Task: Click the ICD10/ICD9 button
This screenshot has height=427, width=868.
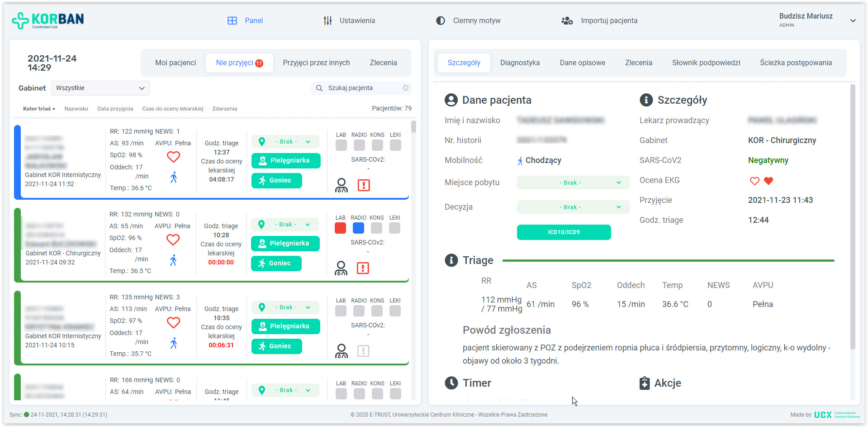Action: [x=564, y=232]
